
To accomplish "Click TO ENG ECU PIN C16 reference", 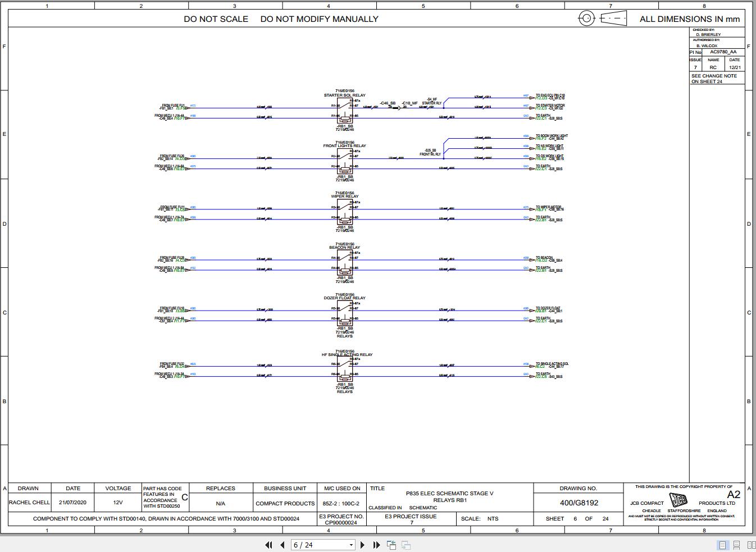I will pyautogui.click(x=550, y=95).
